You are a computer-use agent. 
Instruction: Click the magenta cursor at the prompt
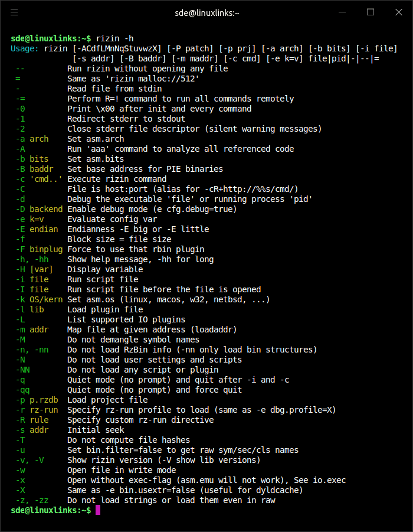tap(98, 510)
